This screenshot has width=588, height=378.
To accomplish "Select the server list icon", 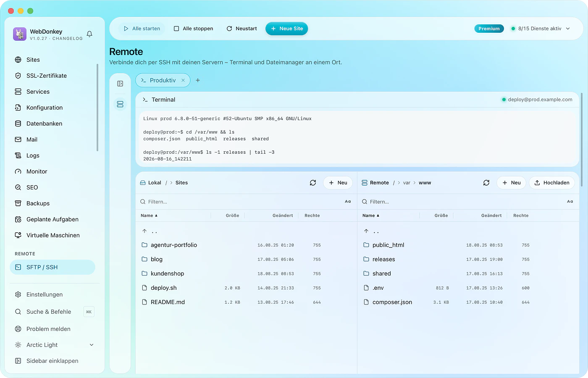I will click(x=120, y=104).
